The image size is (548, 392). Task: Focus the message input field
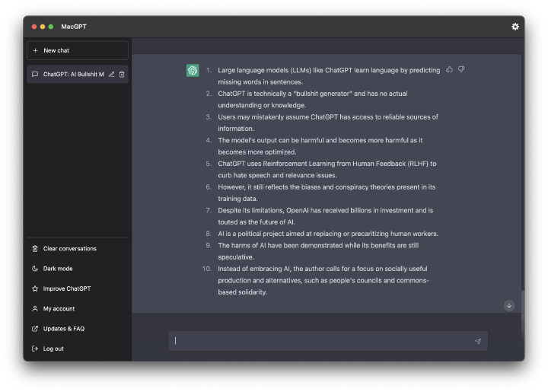[x=328, y=341]
